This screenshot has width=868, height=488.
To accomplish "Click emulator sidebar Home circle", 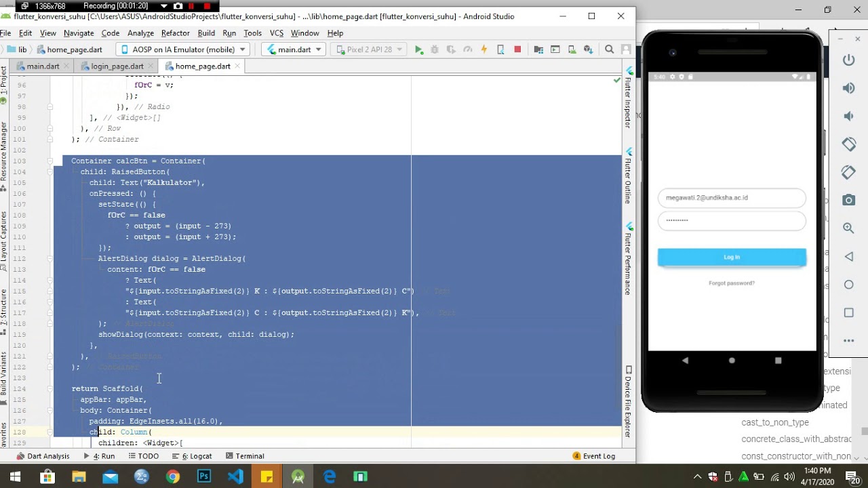I will click(848, 285).
